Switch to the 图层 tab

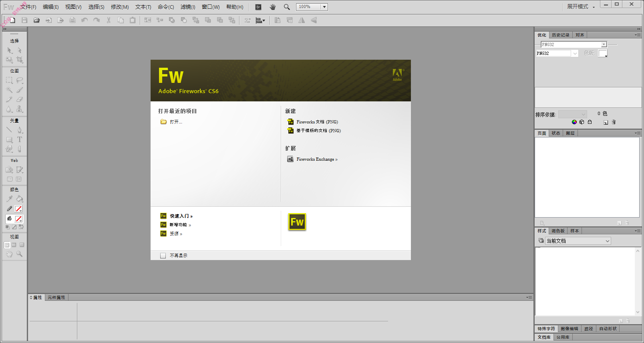(x=570, y=133)
